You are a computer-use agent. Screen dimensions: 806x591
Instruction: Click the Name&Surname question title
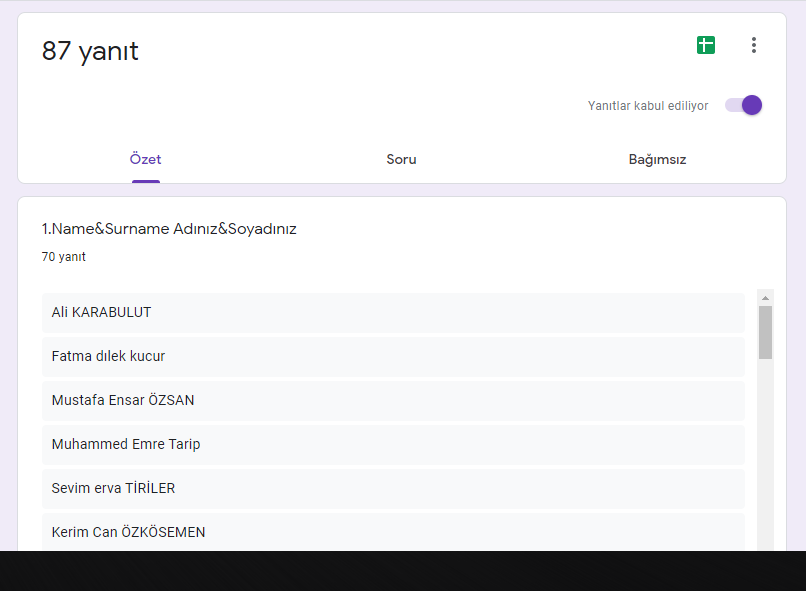[169, 229]
